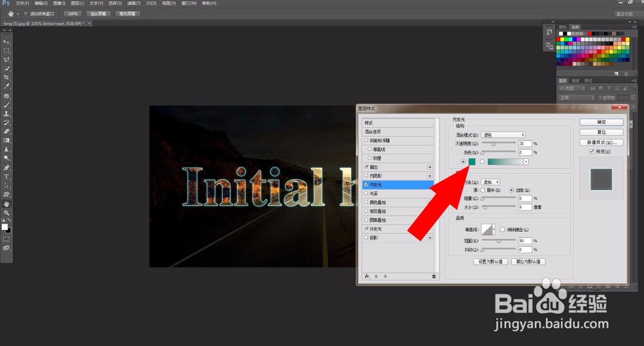Image resolution: width=644 pixels, height=346 pixels.
Task: Select the 居中 source radio button
Action: (x=482, y=190)
